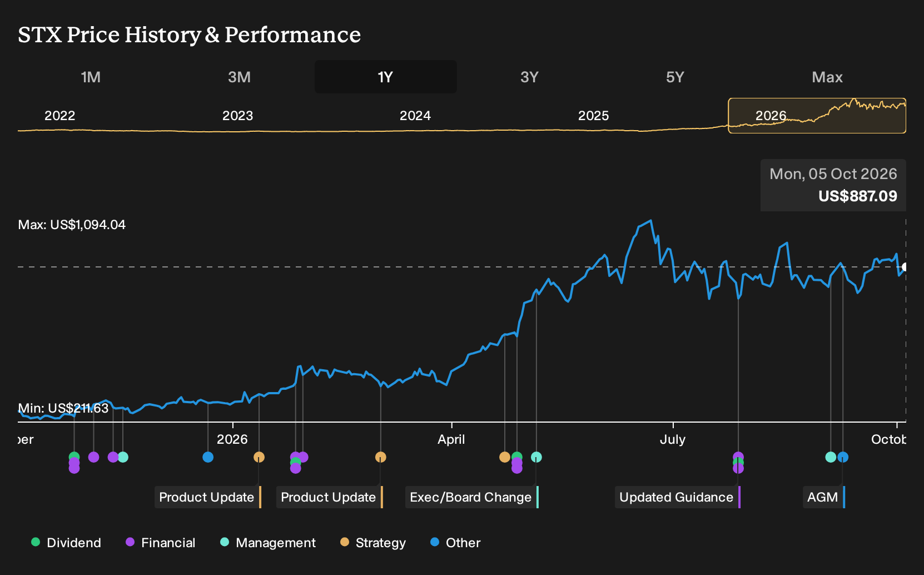Click green Dividend dot in April event stack

tap(517, 457)
